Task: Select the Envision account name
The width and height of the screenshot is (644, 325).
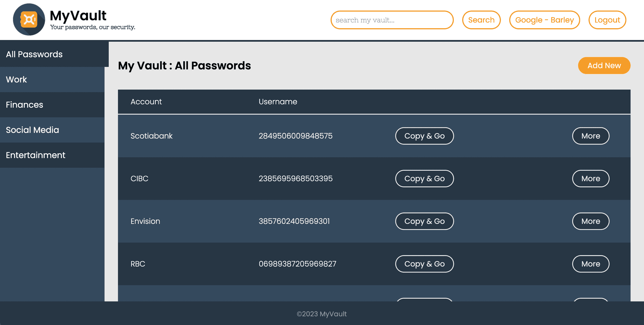Action: click(145, 221)
